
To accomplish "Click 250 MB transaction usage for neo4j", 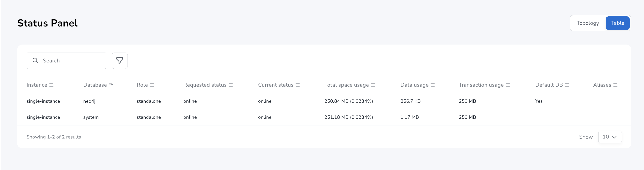I will click(x=467, y=101).
